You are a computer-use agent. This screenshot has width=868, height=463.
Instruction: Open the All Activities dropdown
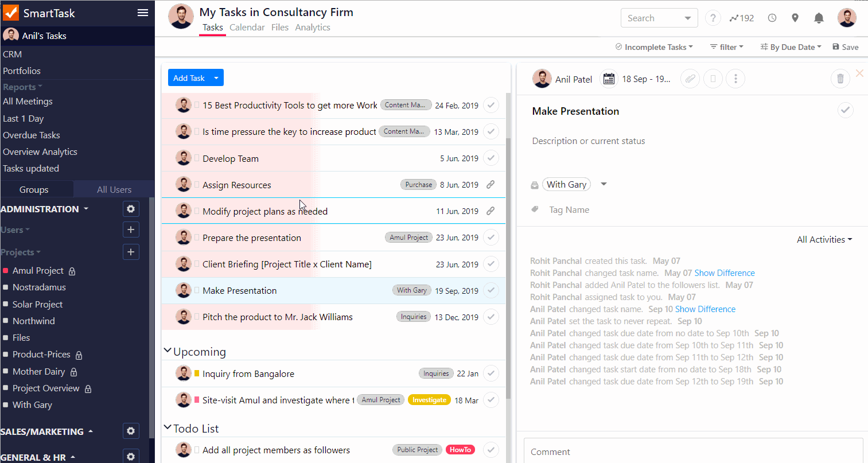click(x=824, y=239)
